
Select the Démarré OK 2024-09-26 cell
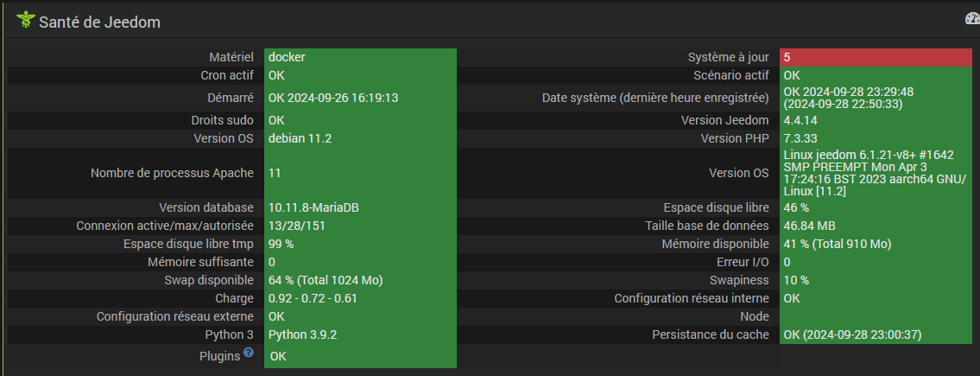tap(360, 99)
